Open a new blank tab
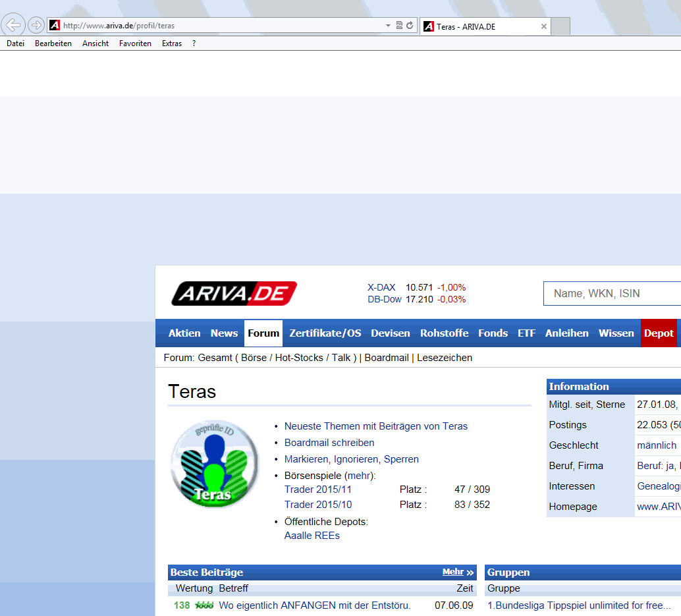 [x=560, y=26]
